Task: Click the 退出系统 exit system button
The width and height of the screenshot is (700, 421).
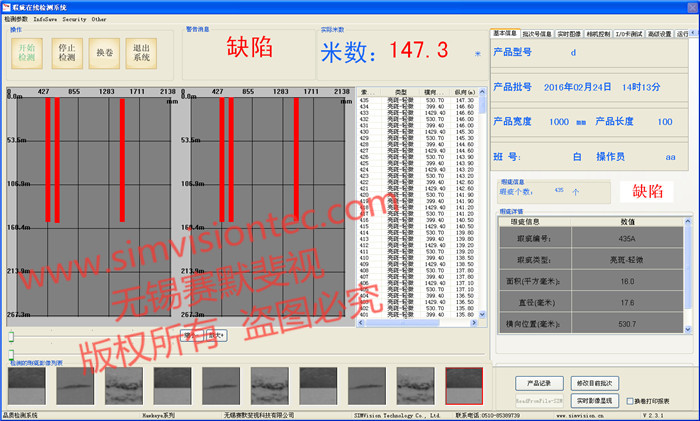Action: click(142, 53)
